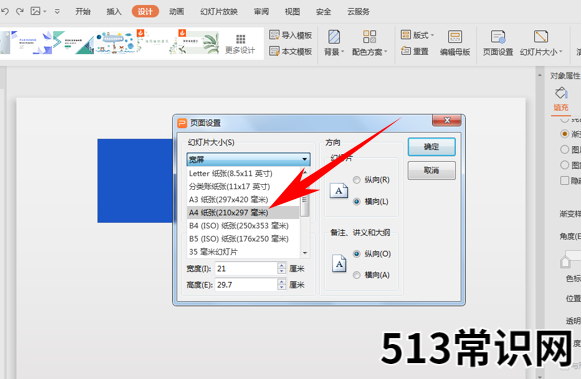Open the 开始 tab
Screen dimensions: 582x379
point(83,12)
